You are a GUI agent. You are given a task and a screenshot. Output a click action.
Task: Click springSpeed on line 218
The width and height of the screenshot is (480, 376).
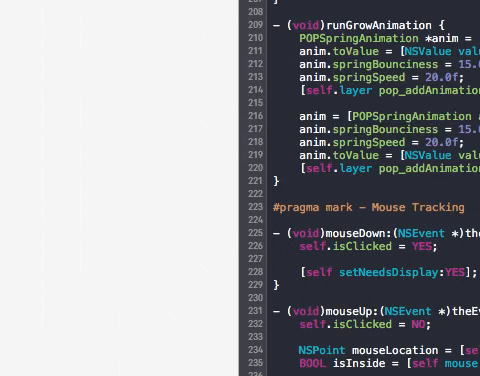(x=369, y=142)
